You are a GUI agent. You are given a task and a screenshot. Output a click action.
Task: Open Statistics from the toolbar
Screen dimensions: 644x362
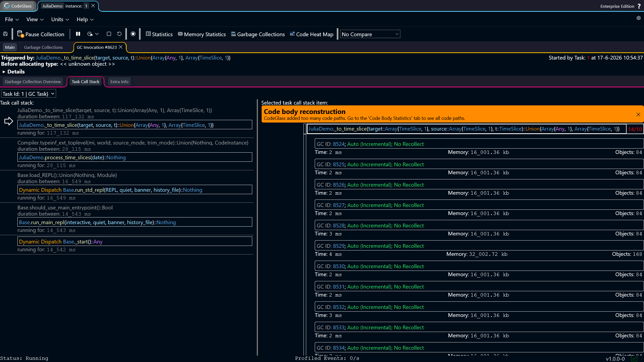(159, 34)
